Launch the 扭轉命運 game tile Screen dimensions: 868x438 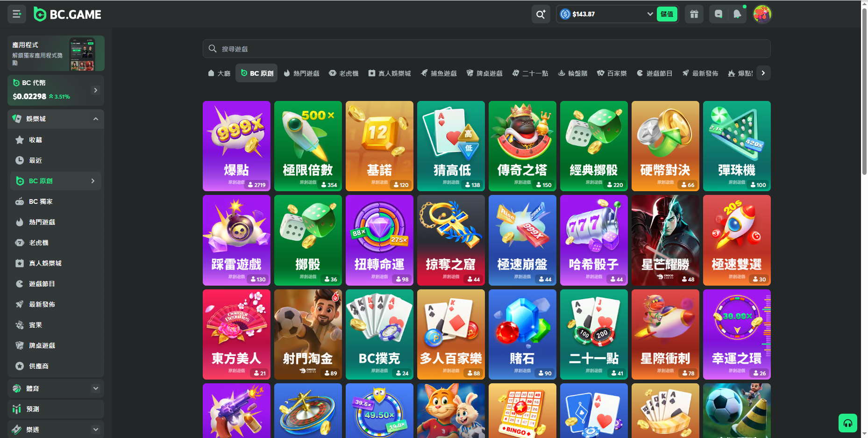tap(379, 240)
